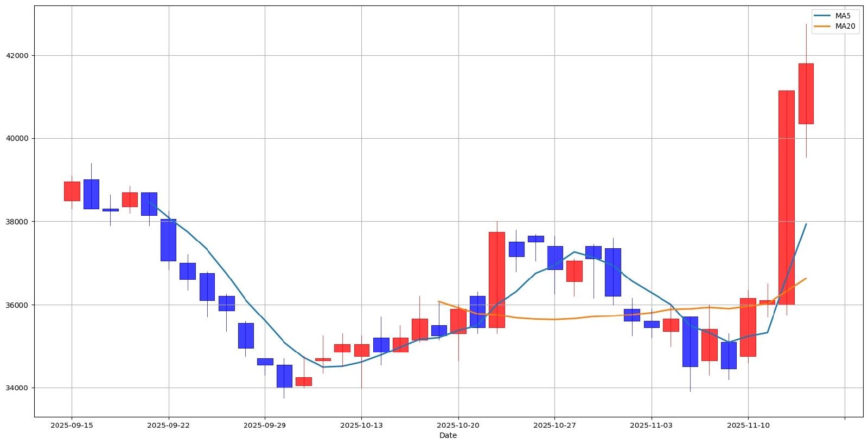Click the orange MA20 legend line swatch
The height and width of the screenshot is (445, 868).
coord(823,25)
